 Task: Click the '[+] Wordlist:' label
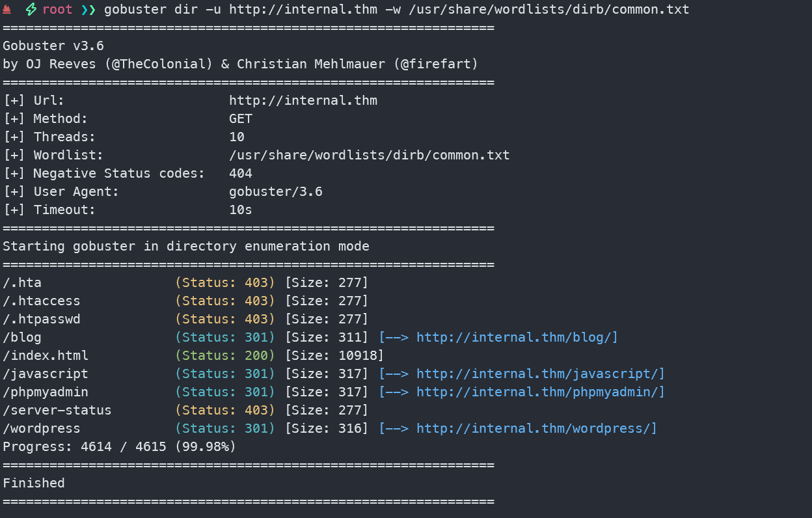(x=53, y=156)
